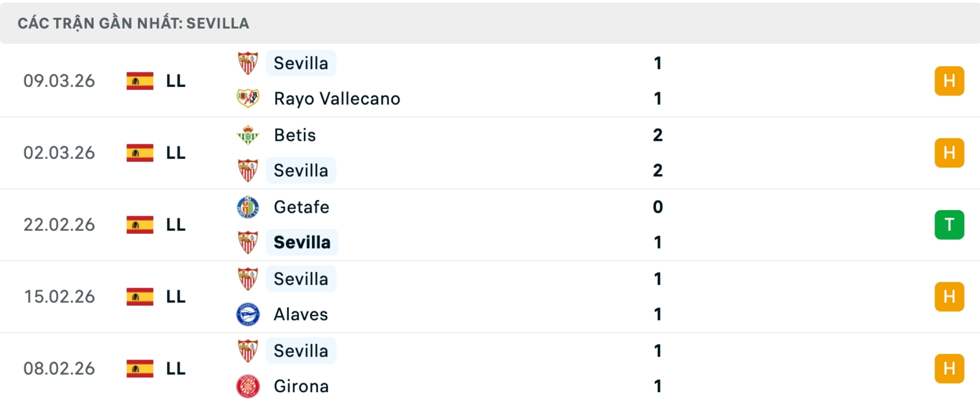Click the CÁC TRẬN GẦN NHẤT: SEVILLA header

pyautogui.click(x=133, y=22)
